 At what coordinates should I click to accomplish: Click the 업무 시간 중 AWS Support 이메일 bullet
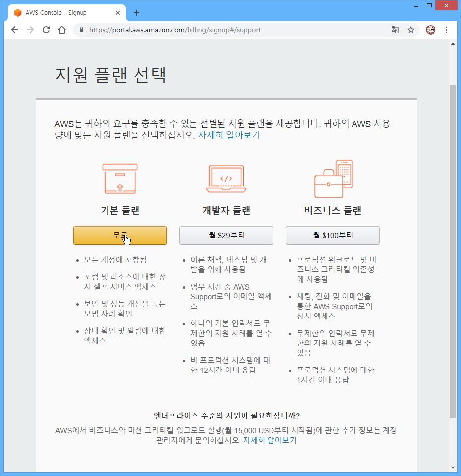point(231,296)
